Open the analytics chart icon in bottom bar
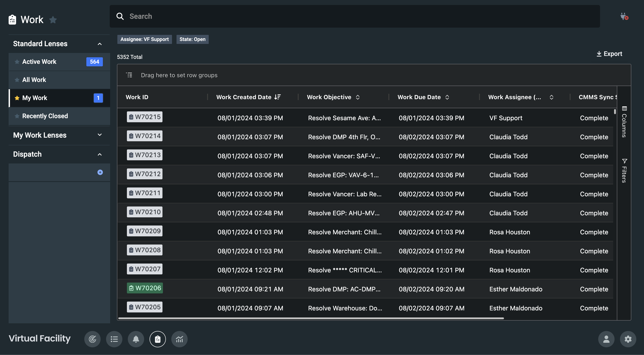Viewport: 644px width, 355px height. coord(179,339)
